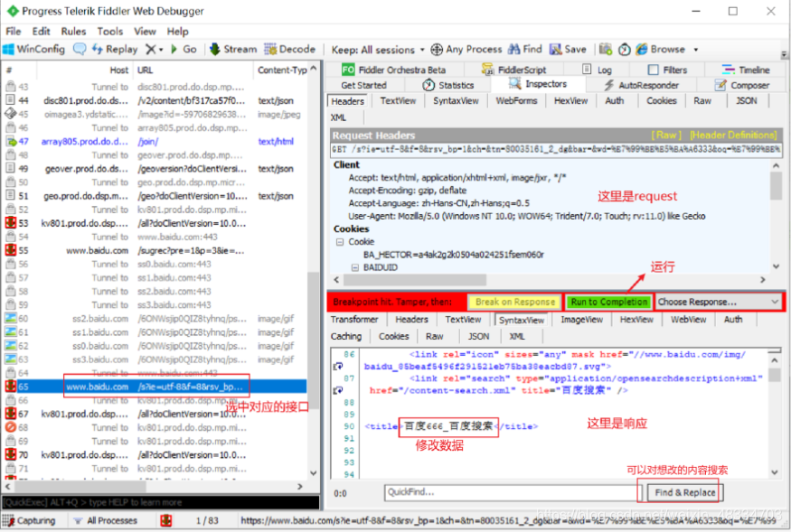Click the timer stopwatch toolbar icon
Screen dimensions: 791x532
pyautogui.click(x=625, y=49)
